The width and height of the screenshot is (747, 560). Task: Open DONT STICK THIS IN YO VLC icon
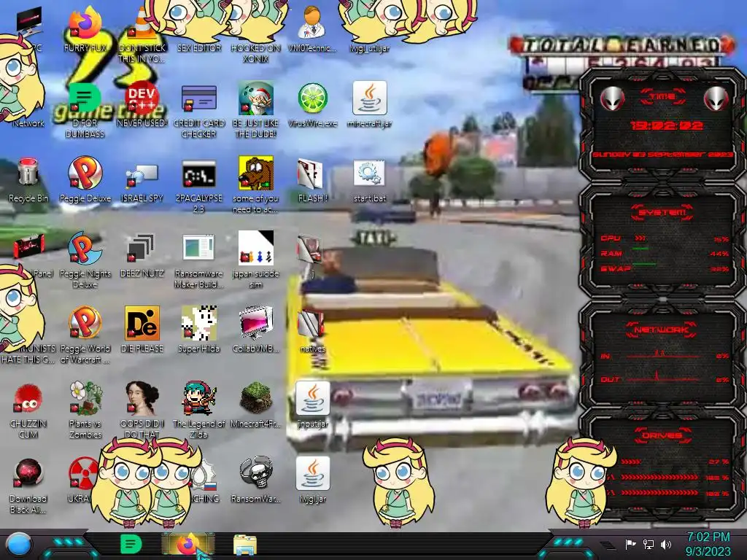point(142,34)
